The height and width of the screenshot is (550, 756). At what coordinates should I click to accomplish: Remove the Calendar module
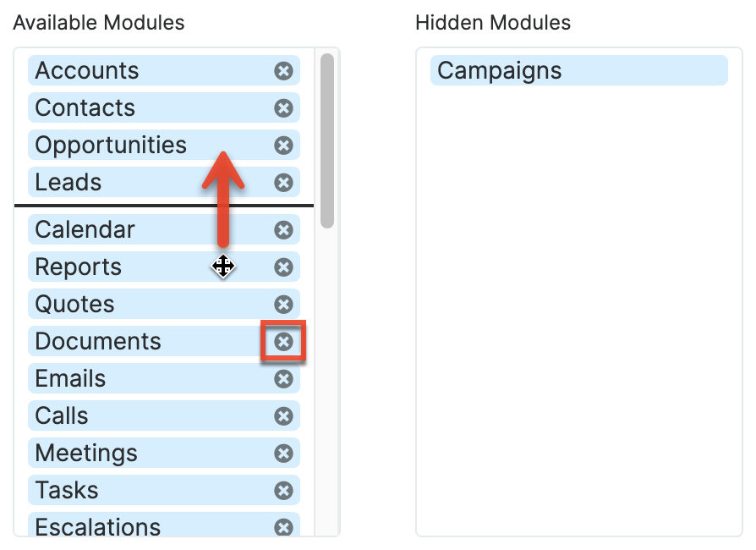click(283, 230)
